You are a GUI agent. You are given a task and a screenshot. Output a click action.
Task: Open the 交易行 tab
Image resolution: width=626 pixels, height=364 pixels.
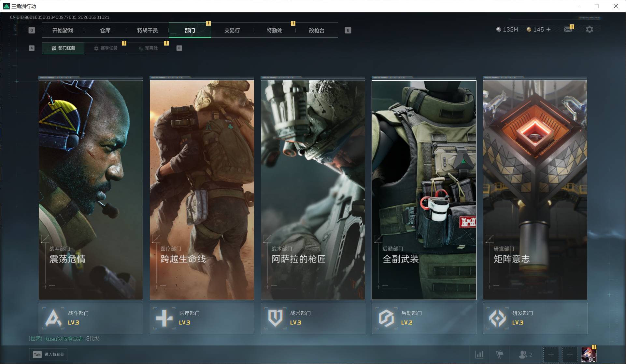click(x=232, y=30)
